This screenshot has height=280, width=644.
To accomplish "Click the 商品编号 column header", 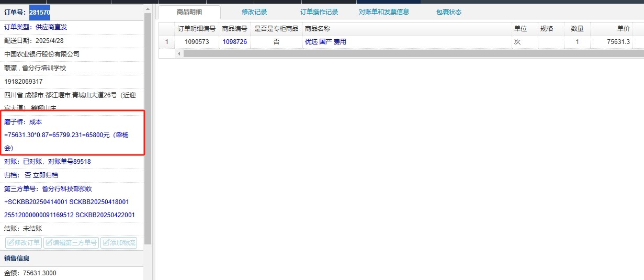I will pos(234,29).
